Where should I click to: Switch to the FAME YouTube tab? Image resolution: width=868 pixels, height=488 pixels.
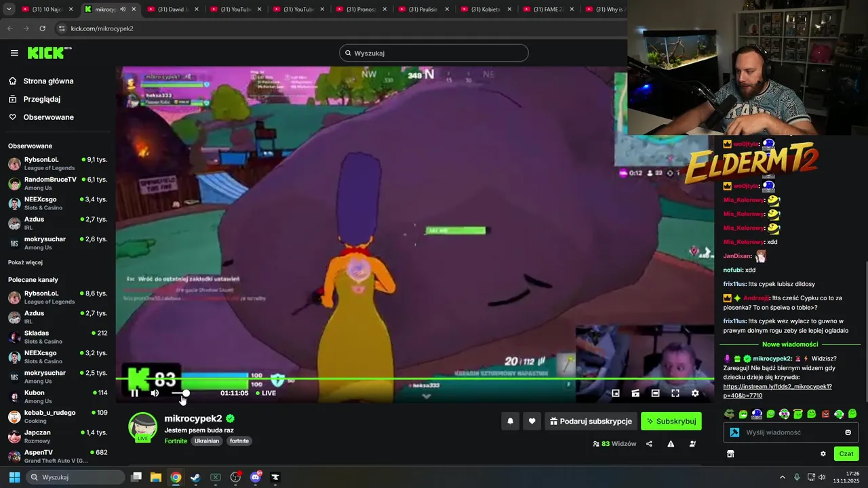pyautogui.click(x=547, y=9)
